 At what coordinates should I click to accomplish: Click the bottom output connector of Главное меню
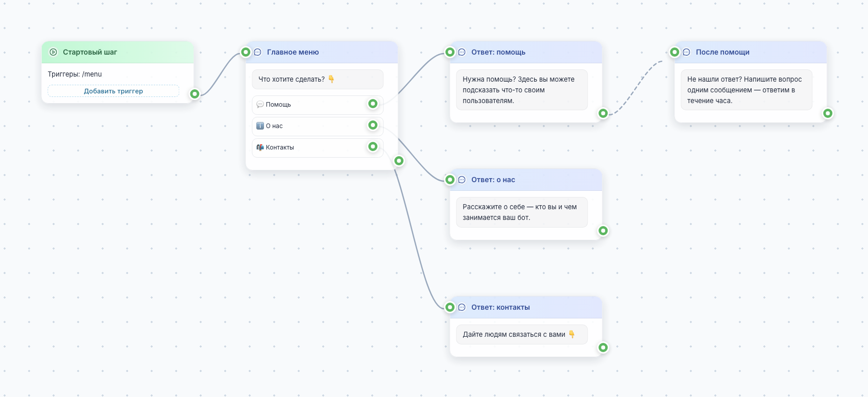pos(399,161)
